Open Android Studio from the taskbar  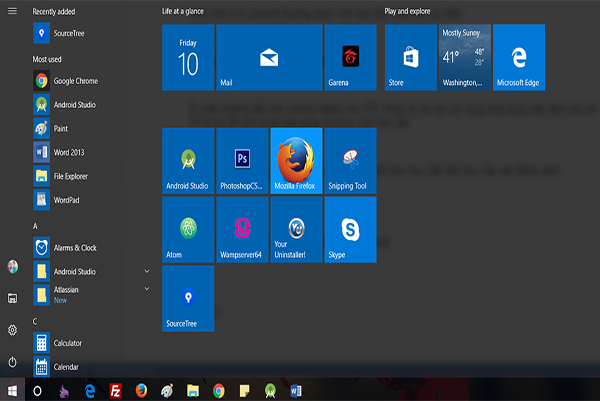[x=270, y=391]
